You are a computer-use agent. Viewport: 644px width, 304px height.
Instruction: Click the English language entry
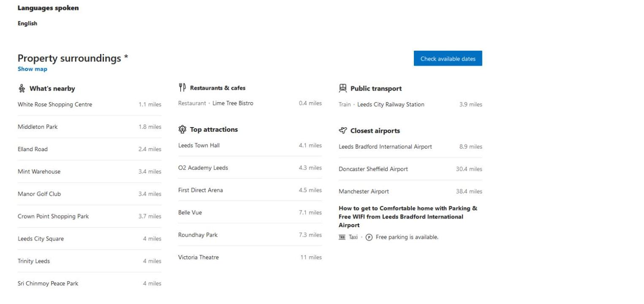pyautogui.click(x=27, y=24)
